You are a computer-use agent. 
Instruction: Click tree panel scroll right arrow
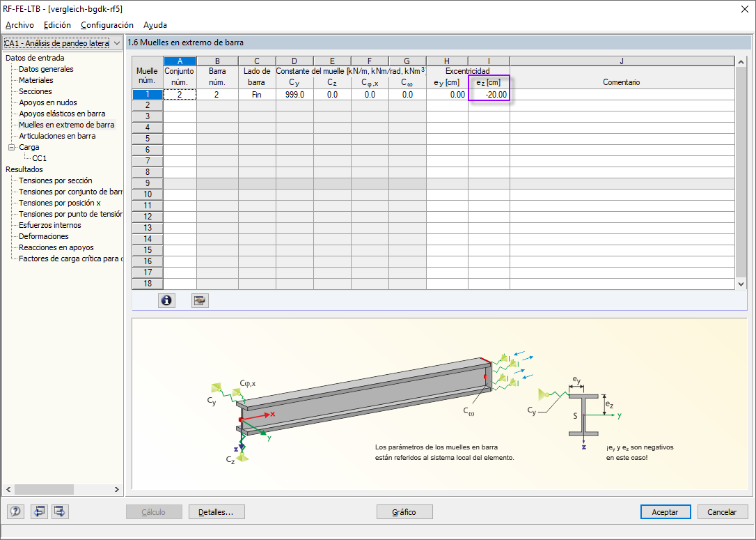[x=117, y=489]
